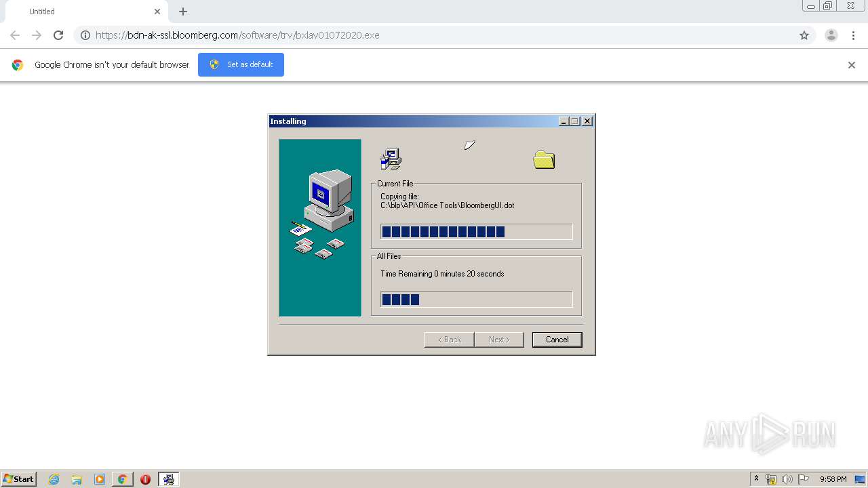Open the Chrome profile avatar
The height and width of the screenshot is (488, 868).
(x=831, y=35)
